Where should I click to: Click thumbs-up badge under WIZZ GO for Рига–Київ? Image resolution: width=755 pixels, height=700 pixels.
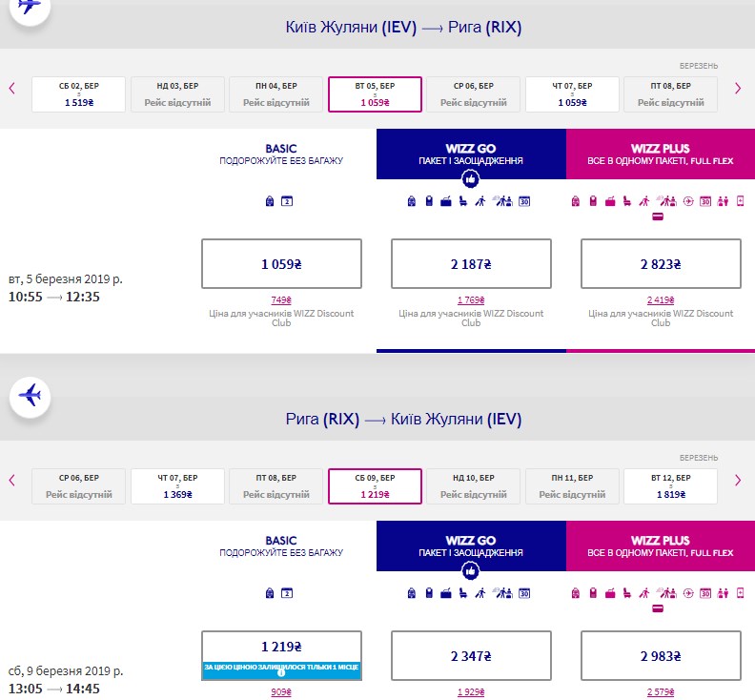point(471,571)
